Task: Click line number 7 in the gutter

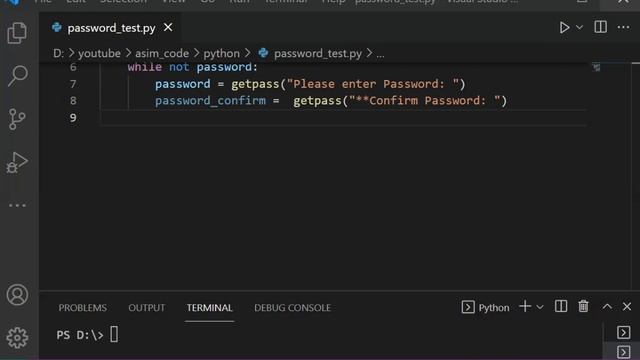Action: coord(73,84)
